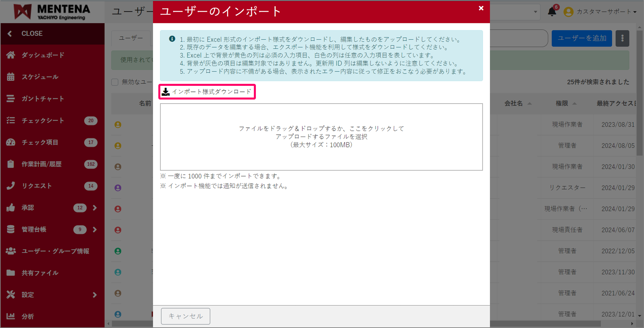Open the スケジュール calendar icon
The width and height of the screenshot is (644, 328).
click(11, 76)
